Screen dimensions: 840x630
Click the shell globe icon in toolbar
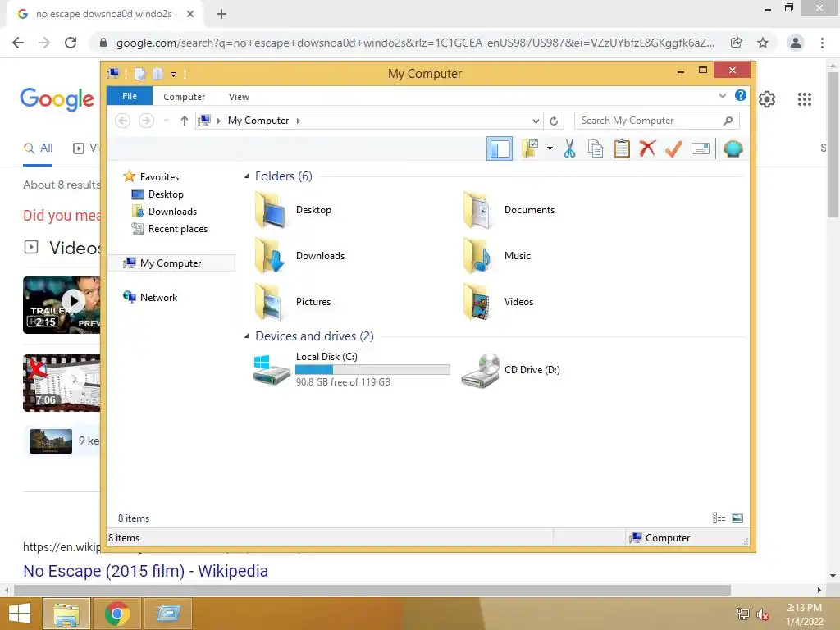click(x=733, y=148)
